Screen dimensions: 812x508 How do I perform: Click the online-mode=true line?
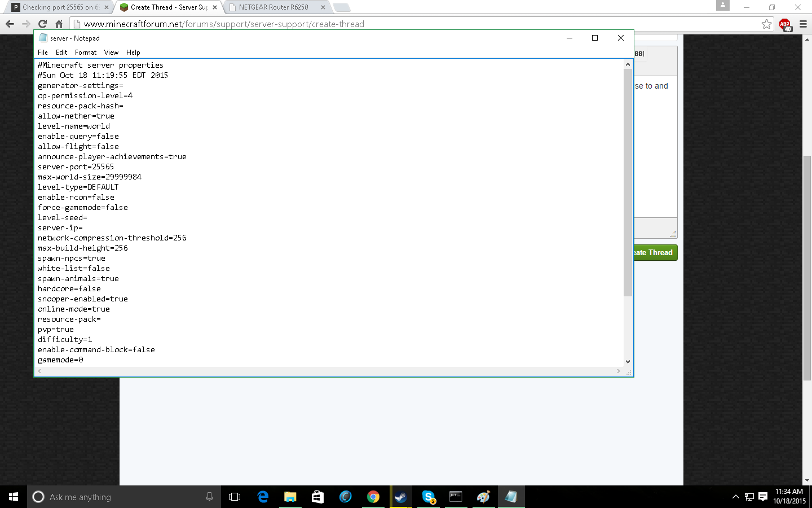pyautogui.click(x=74, y=309)
